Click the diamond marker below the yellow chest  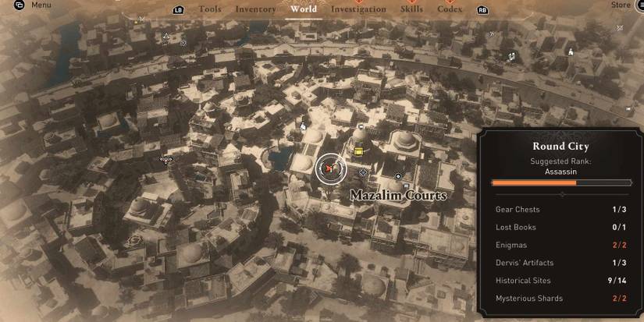(x=362, y=172)
